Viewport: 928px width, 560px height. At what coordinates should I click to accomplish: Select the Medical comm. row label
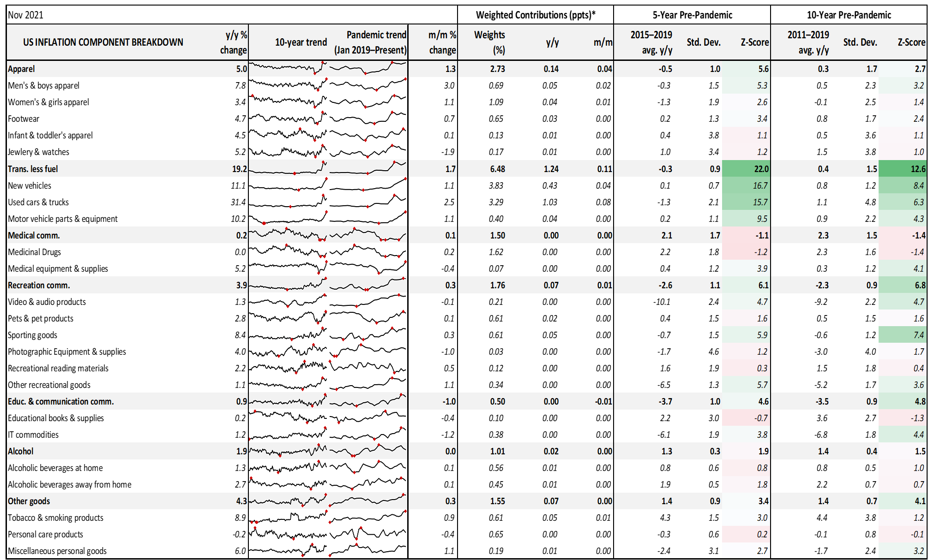[x=34, y=235]
